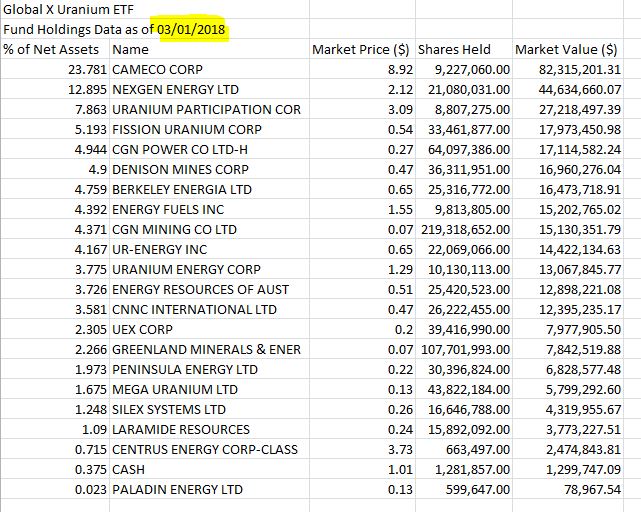Image resolution: width=641 pixels, height=512 pixels.
Task: Click shares held 107,701,993.00 cell
Action: 466,350
